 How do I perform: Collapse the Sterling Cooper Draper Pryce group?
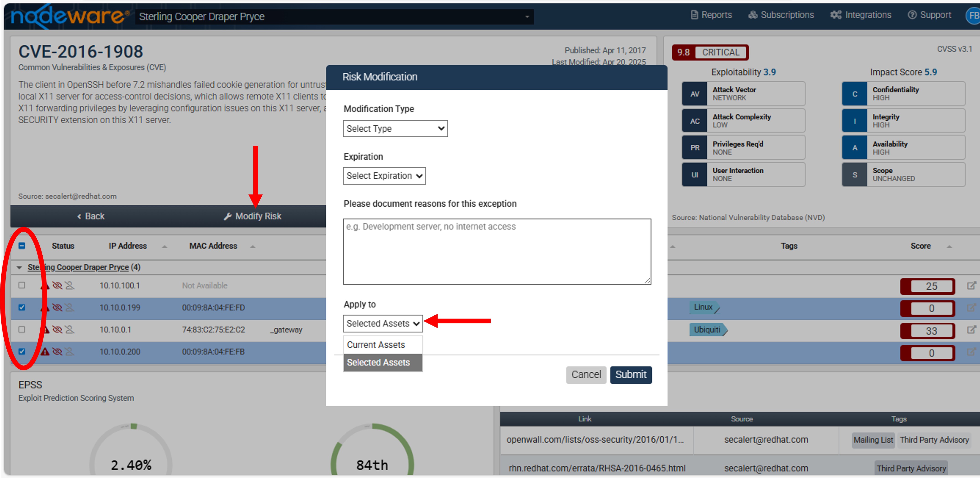[19, 268]
